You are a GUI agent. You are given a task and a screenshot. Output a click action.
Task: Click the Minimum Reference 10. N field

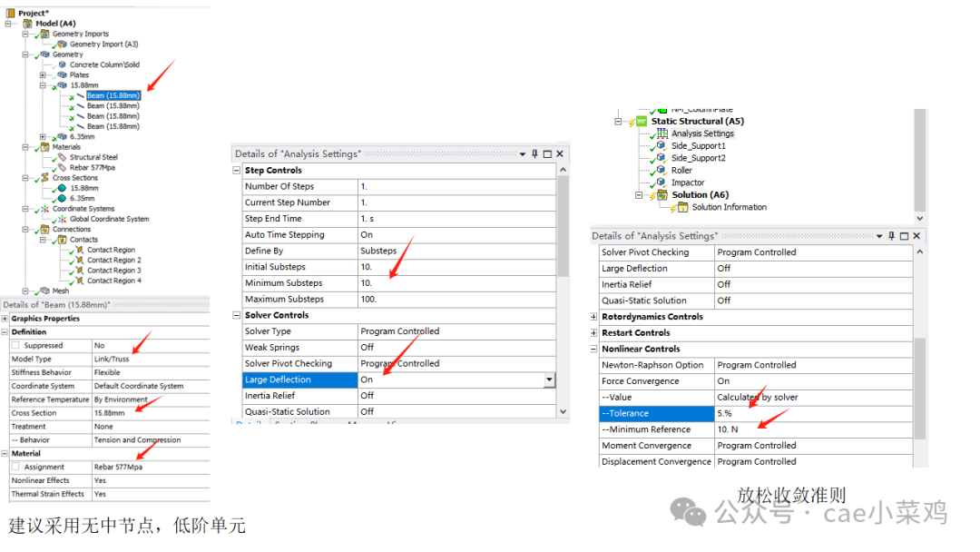813,429
